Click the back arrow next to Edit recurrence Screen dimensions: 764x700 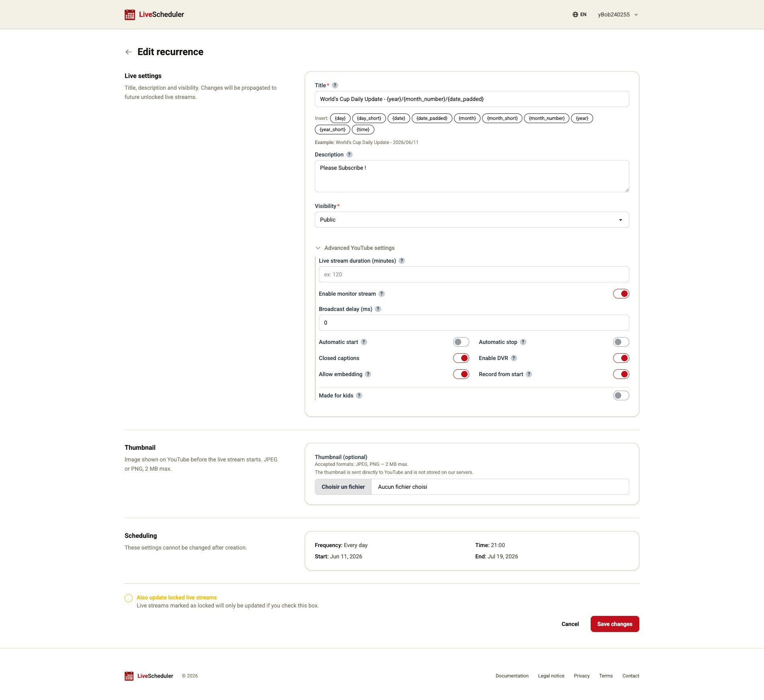pos(129,52)
